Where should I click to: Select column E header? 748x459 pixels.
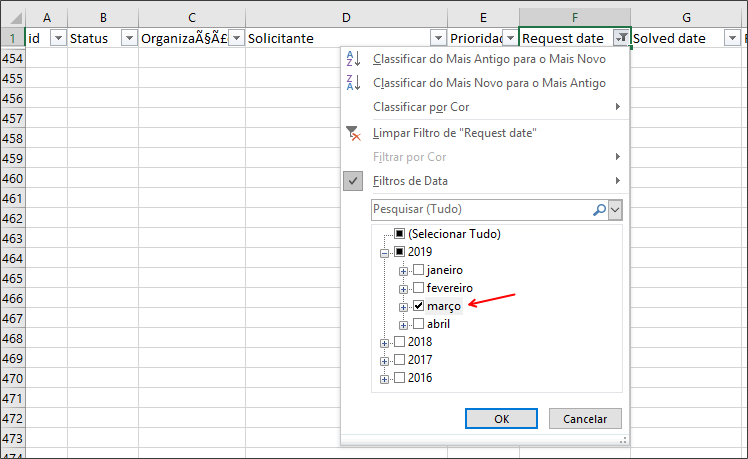point(483,18)
